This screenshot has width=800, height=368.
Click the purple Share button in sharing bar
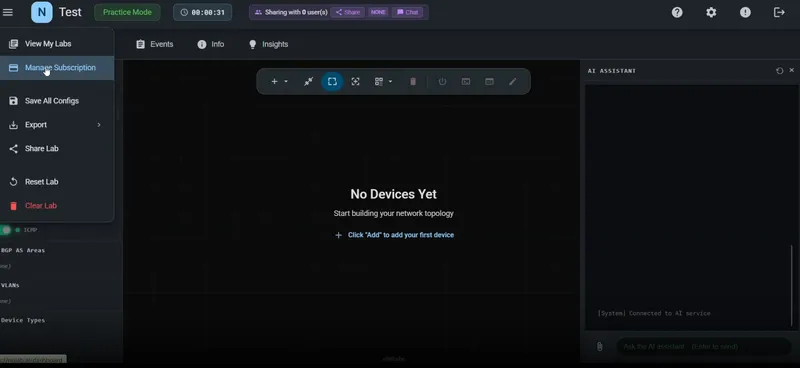(348, 12)
